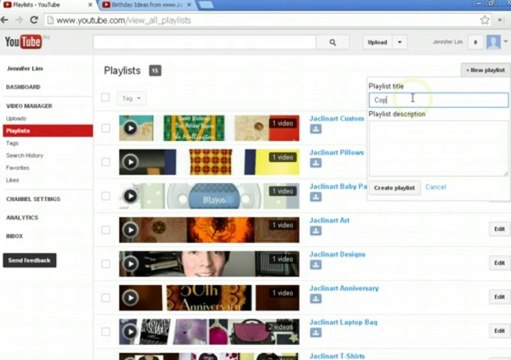
Task: Click icon under Jaclinart Custom title
Action: tap(316, 129)
